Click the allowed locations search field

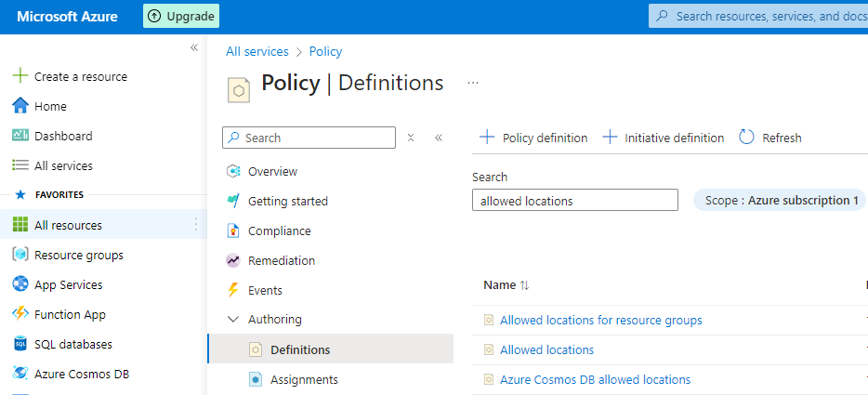point(575,201)
